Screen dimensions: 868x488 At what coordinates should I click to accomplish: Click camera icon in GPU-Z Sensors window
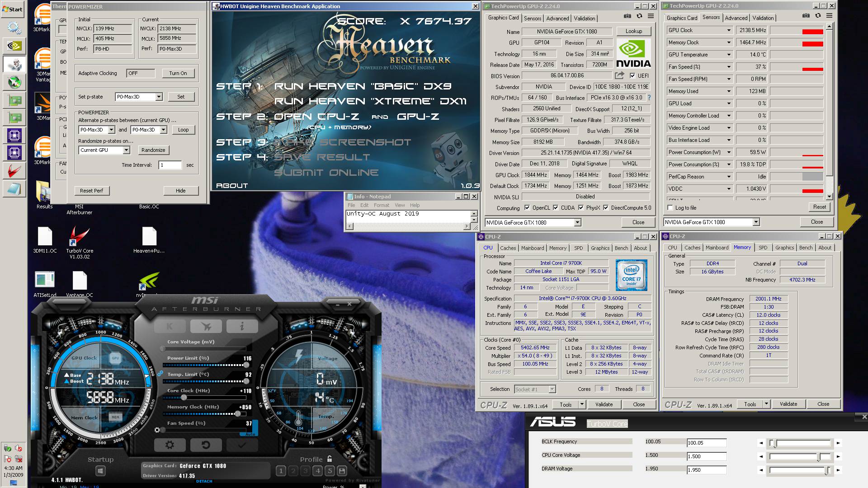point(806,16)
